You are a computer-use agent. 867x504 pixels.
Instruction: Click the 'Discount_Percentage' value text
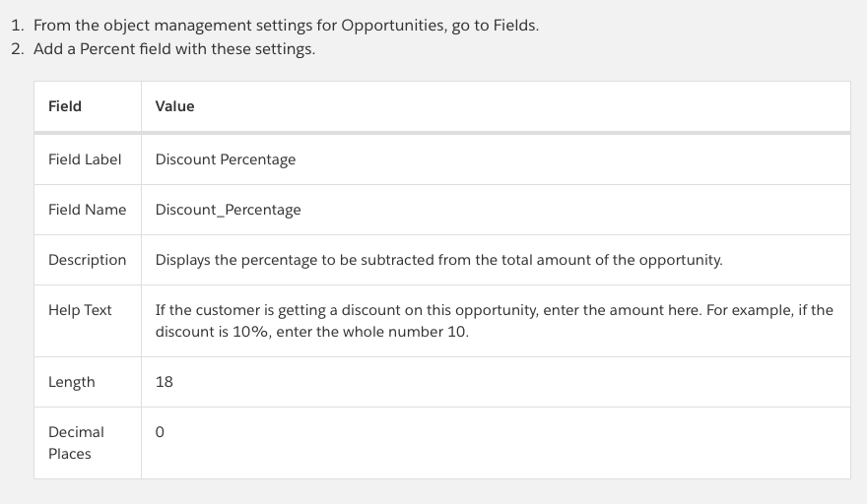click(x=229, y=210)
